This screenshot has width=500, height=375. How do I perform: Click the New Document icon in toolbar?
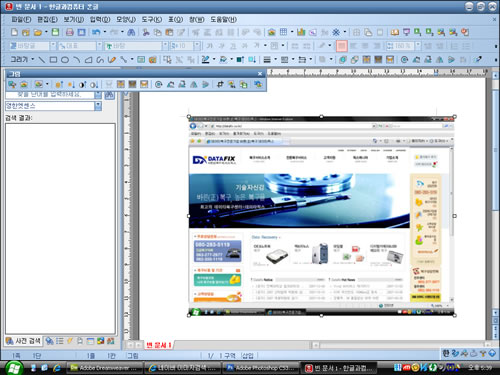(14, 32)
